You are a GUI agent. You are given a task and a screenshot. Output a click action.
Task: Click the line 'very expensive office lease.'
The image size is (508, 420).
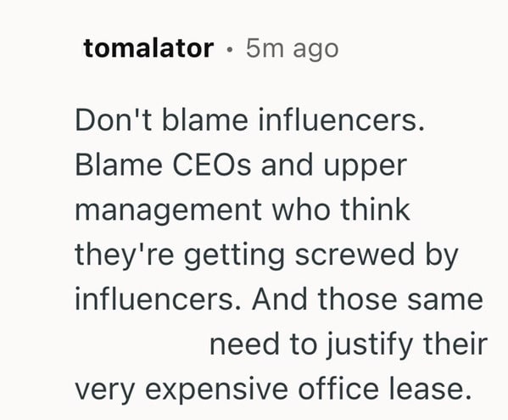click(273, 390)
